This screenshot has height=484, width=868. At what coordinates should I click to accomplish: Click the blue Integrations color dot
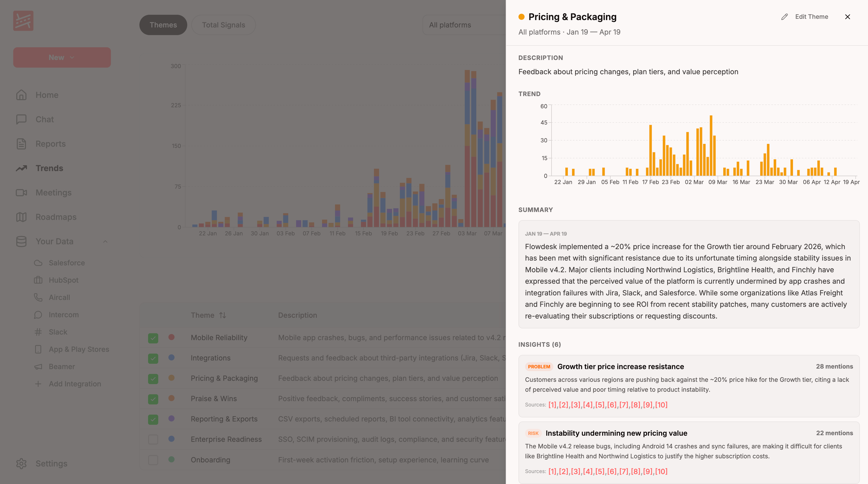click(171, 357)
